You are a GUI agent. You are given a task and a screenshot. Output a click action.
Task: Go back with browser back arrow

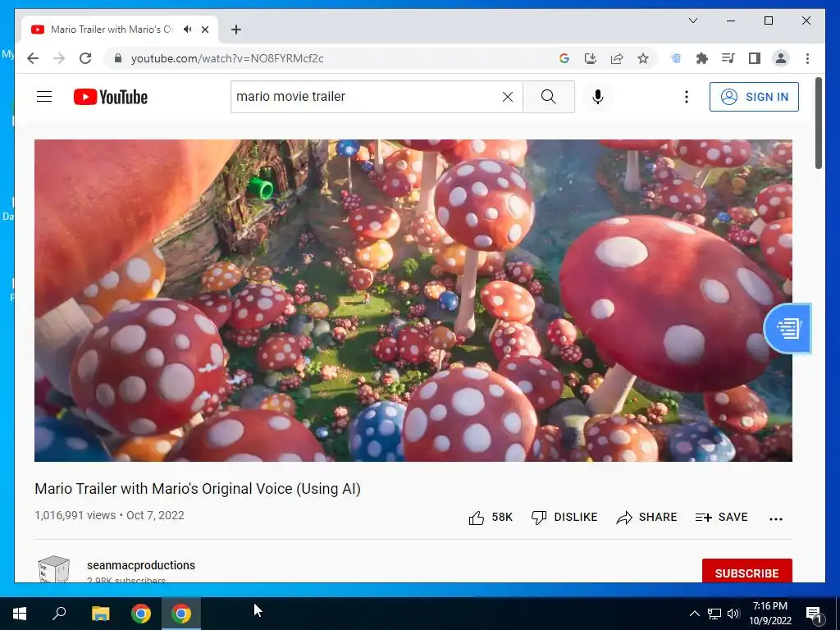(33, 58)
